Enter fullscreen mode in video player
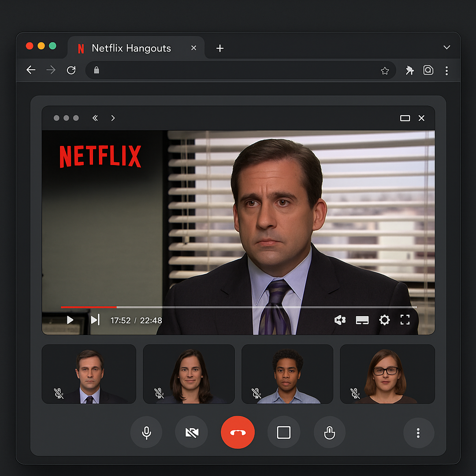Screen dimensions: 476x476 pos(405,320)
